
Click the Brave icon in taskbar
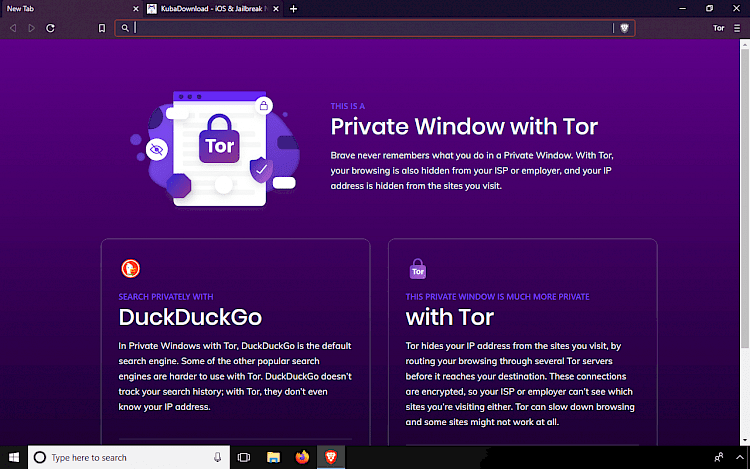pyautogui.click(x=331, y=458)
